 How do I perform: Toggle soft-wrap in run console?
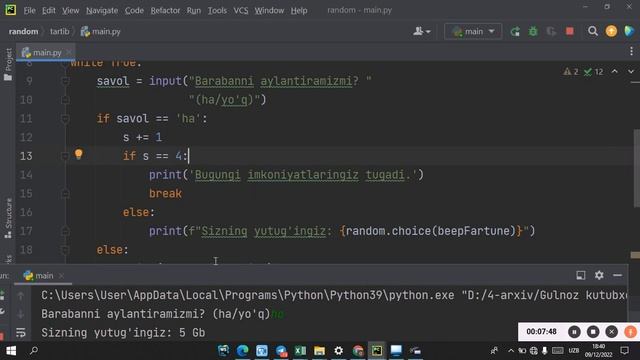pyautogui.click(x=20, y=333)
